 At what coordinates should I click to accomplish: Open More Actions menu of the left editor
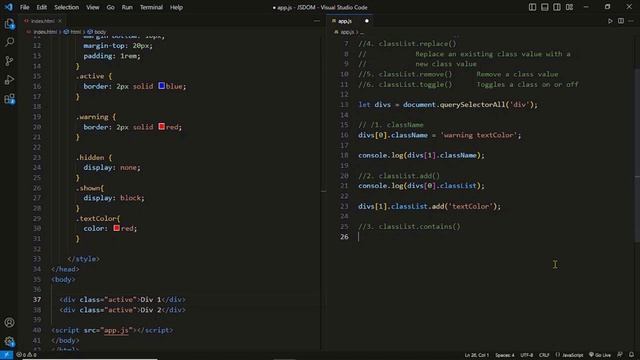pyautogui.click(x=317, y=21)
